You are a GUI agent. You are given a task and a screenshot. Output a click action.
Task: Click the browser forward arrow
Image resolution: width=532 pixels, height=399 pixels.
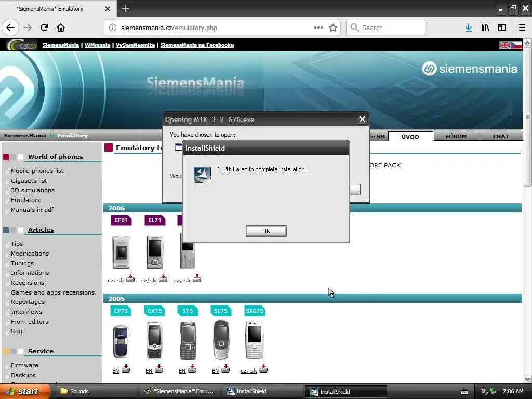(28, 28)
